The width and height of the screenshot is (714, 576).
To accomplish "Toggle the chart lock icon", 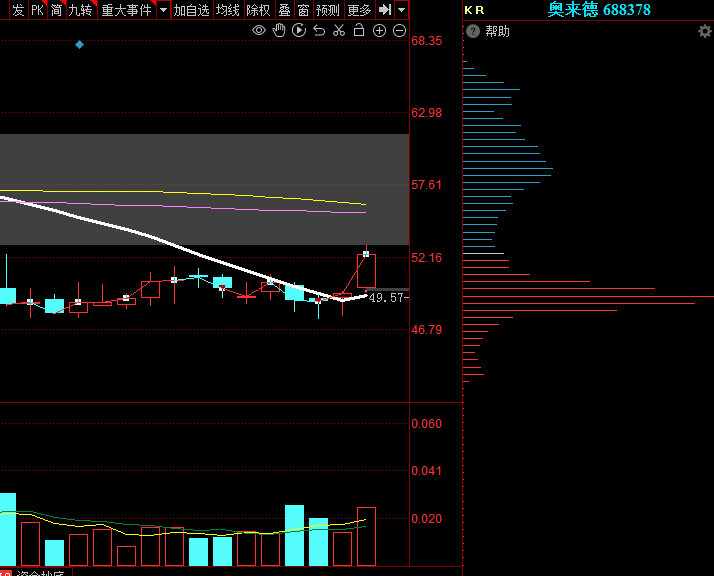I will click(x=359, y=31).
